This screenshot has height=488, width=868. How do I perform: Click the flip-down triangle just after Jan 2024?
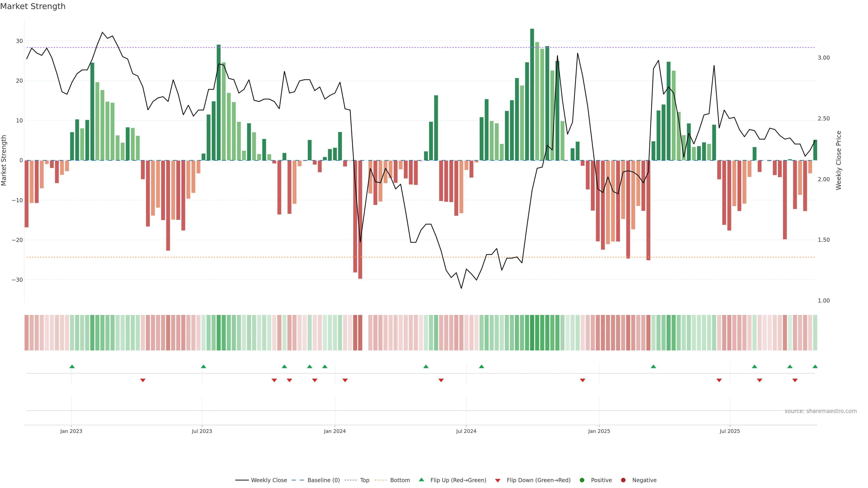(x=345, y=380)
